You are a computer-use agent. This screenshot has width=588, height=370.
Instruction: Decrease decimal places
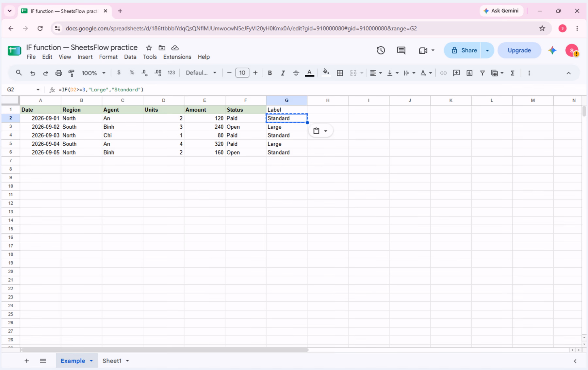point(145,73)
